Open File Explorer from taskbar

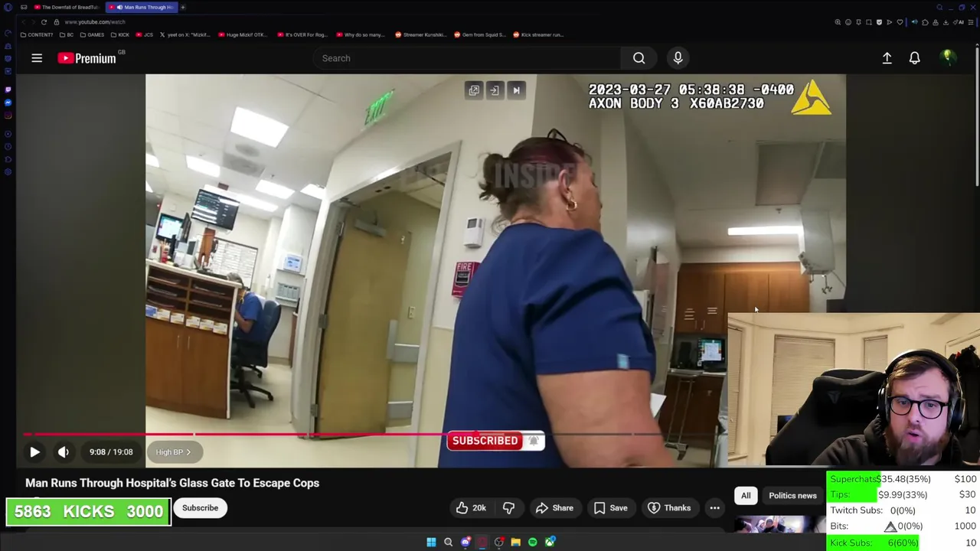(516, 542)
